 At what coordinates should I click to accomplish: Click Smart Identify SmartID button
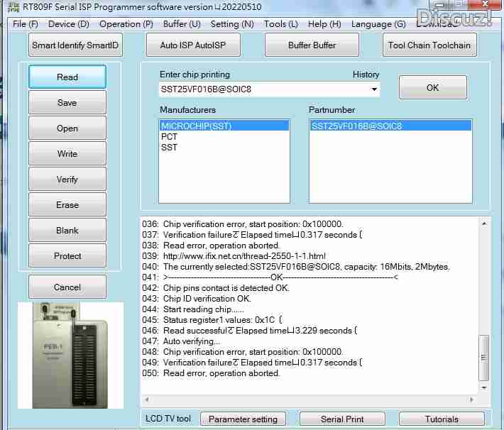pos(76,45)
